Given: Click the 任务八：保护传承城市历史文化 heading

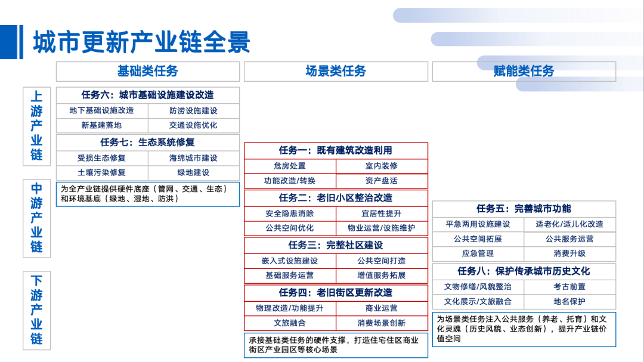Looking at the screenshot, I should 524,271.
